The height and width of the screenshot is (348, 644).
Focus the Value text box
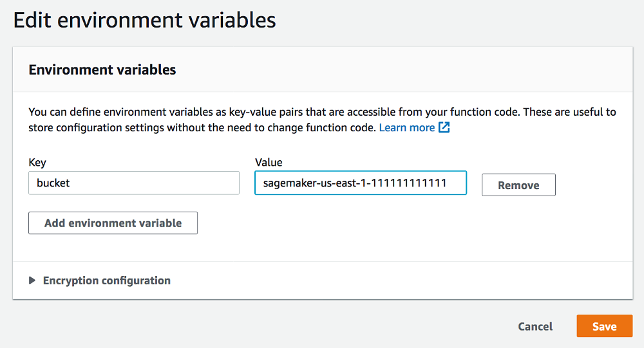click(361, 183)
